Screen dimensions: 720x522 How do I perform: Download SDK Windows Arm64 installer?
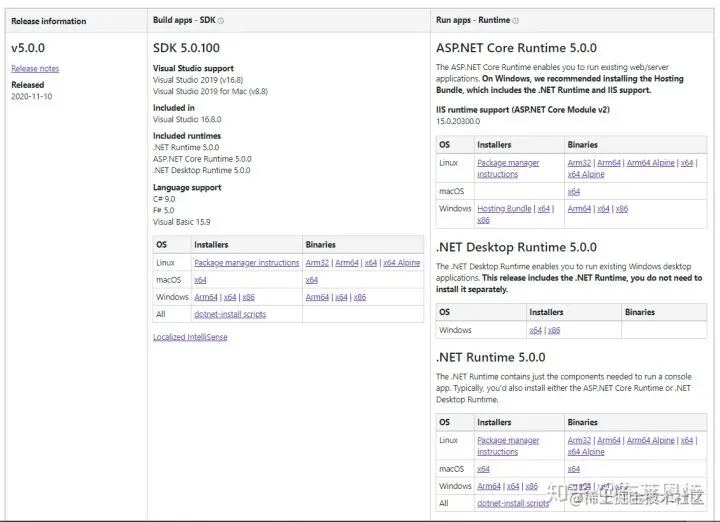[x=206, y=297]
